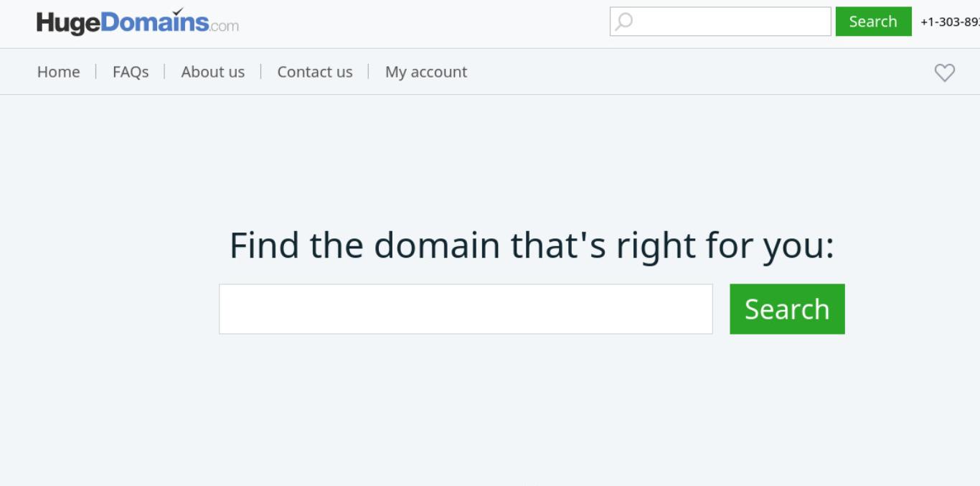
Task: Click the large green Search button
Action: 787,309
